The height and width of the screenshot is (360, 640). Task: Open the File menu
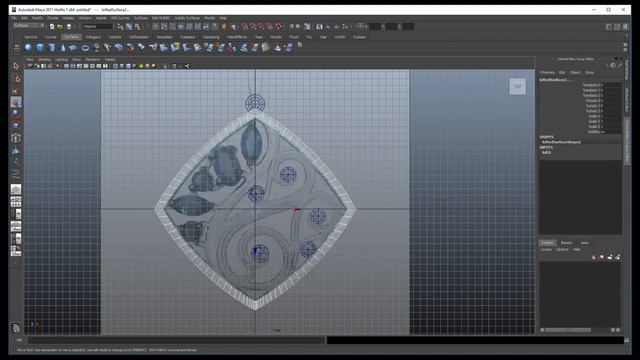pos(14,18)
